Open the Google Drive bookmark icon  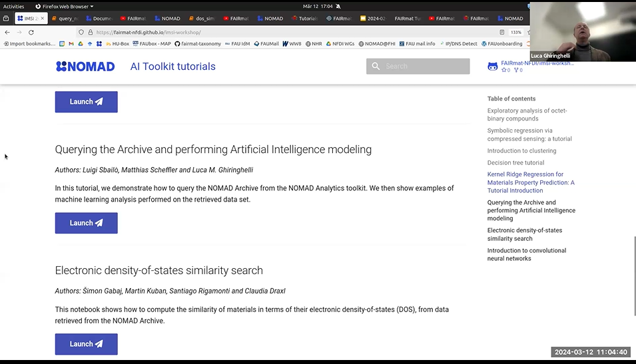click(81, 44)
